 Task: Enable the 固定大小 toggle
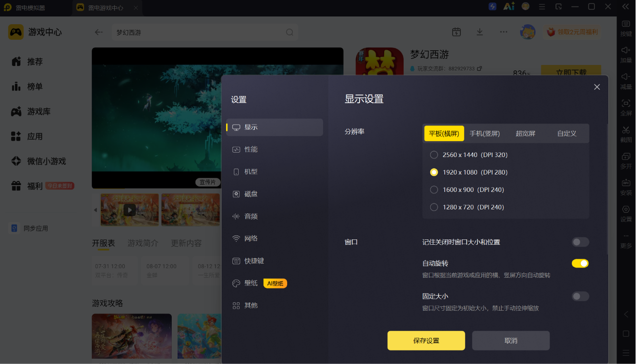pos(580,296)
